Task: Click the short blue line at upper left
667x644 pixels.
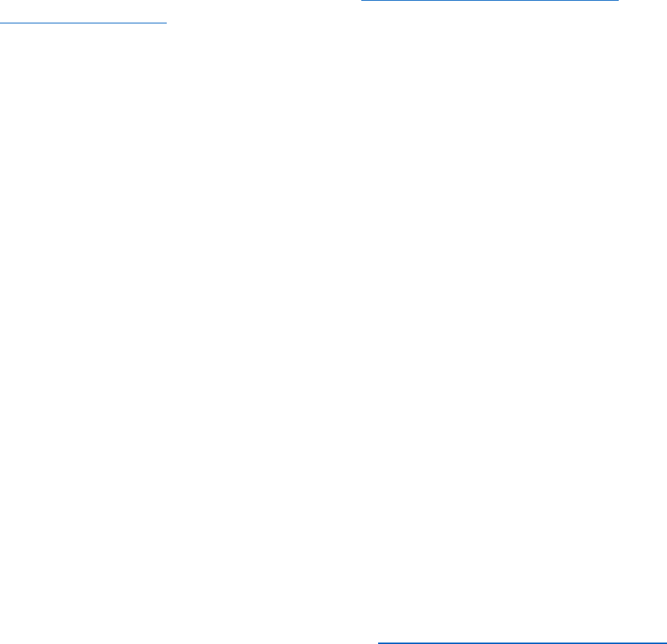Action: pos(83,23)
